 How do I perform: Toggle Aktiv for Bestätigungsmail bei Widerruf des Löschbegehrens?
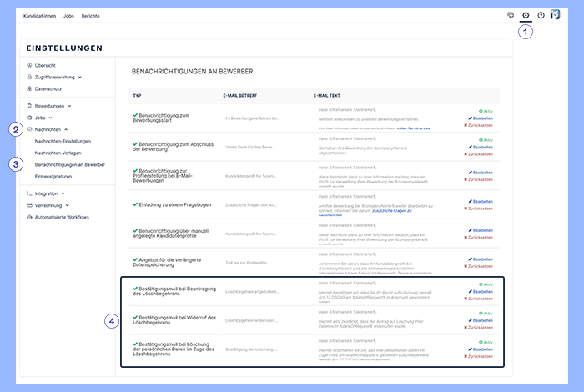[486, 313]
